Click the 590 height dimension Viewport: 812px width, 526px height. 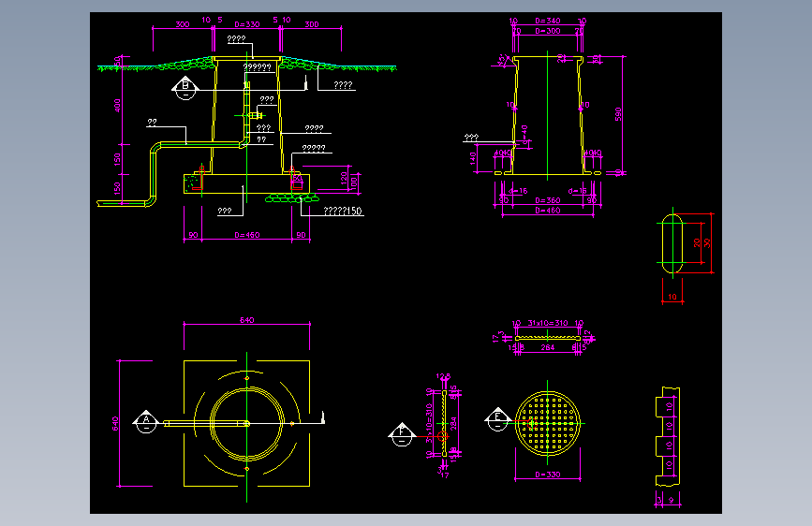pos(618,114)
